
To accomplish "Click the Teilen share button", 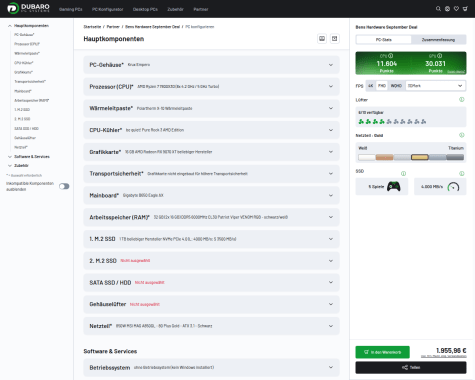I will coord(411,367).
